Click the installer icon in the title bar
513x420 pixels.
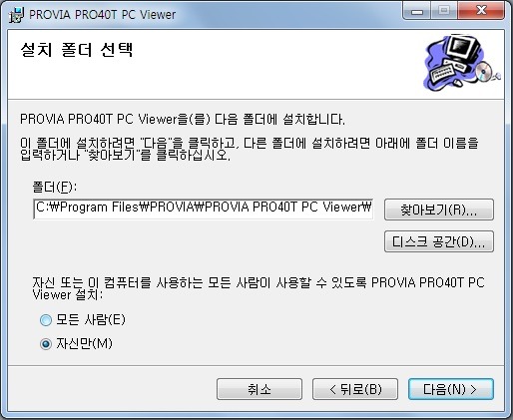[16, 15]
